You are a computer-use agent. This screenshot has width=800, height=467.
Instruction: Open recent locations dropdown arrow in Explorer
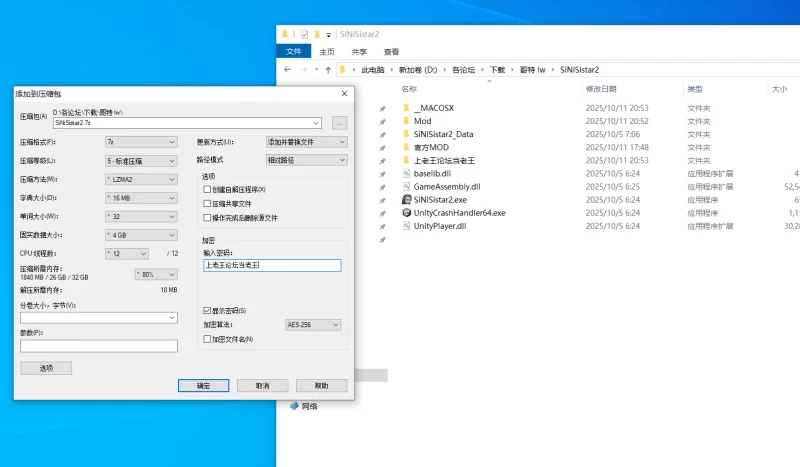tap(316, 69)
